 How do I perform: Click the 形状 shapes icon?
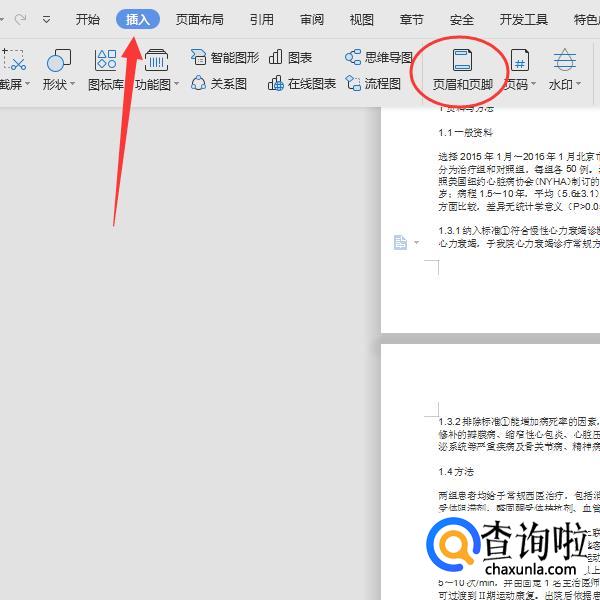pyautogui.click(x=59, y=61)
